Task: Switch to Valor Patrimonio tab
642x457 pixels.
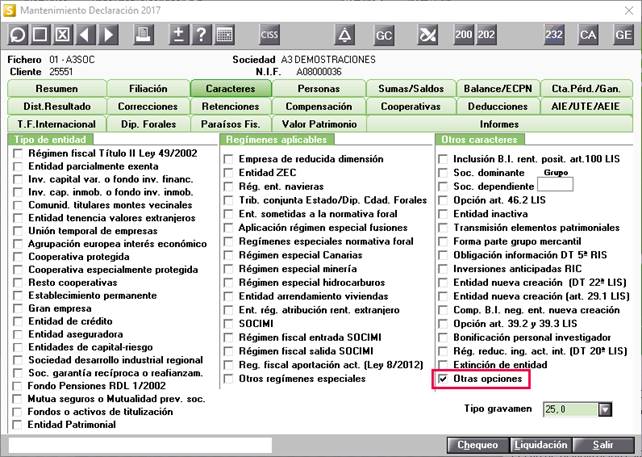Action: coord(319,124)
